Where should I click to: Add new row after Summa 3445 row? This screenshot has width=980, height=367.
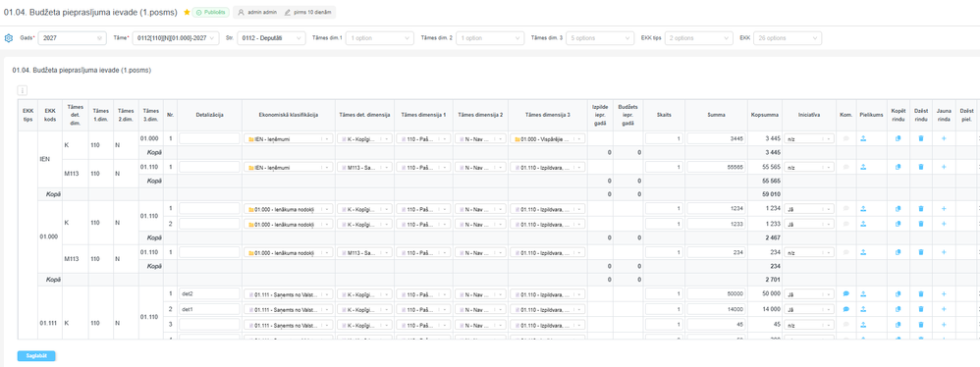944,138
